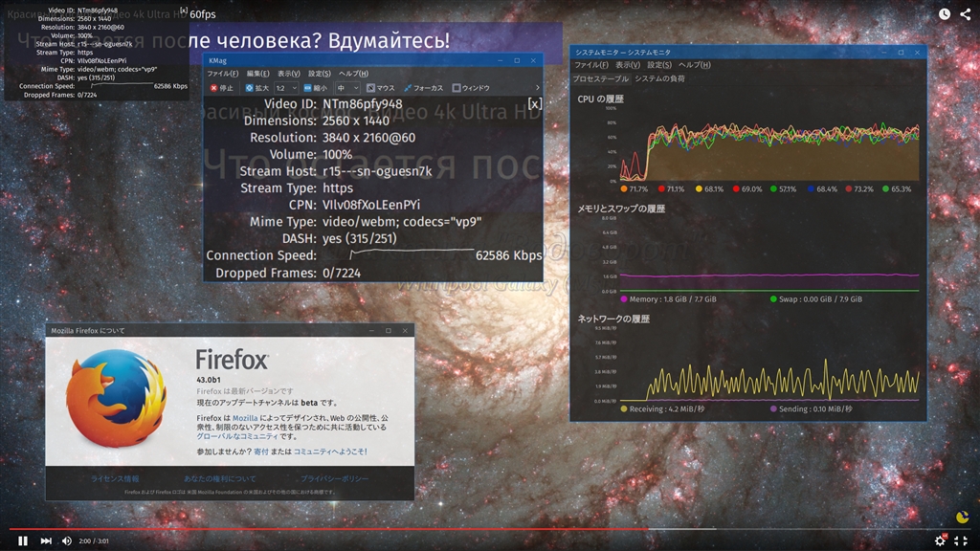Click the KMag zoom out (縮小) button
This screenshot has height=551, width=980.
pos(316,88)
